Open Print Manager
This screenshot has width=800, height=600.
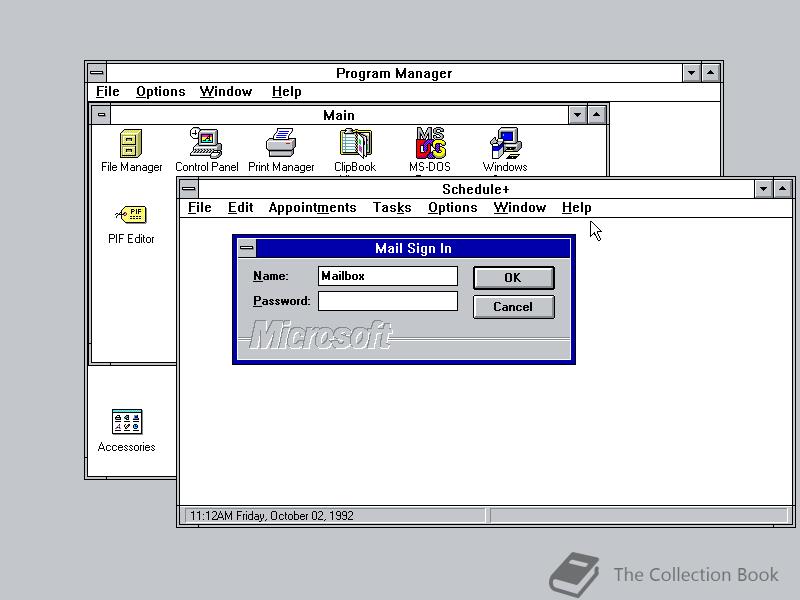tap(281, 143)
